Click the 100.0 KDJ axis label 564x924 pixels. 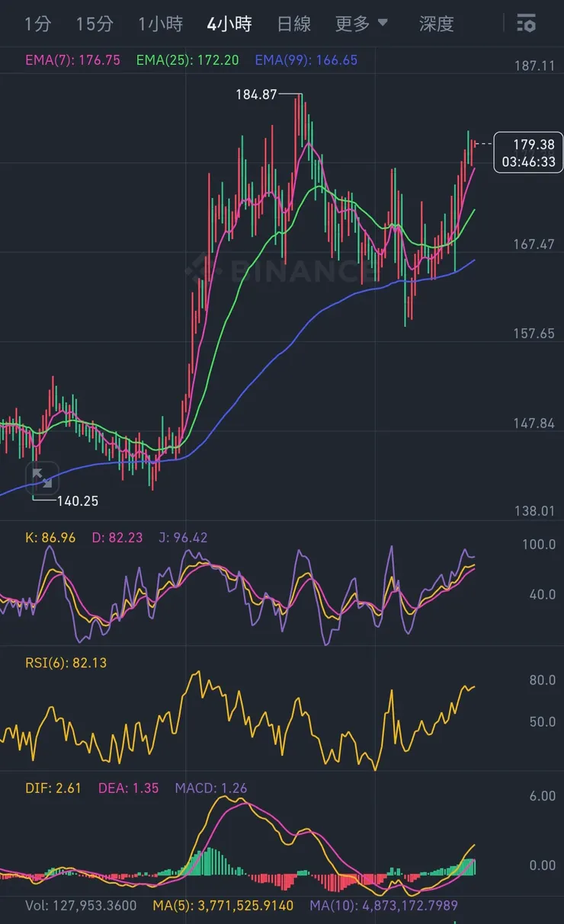538,545
